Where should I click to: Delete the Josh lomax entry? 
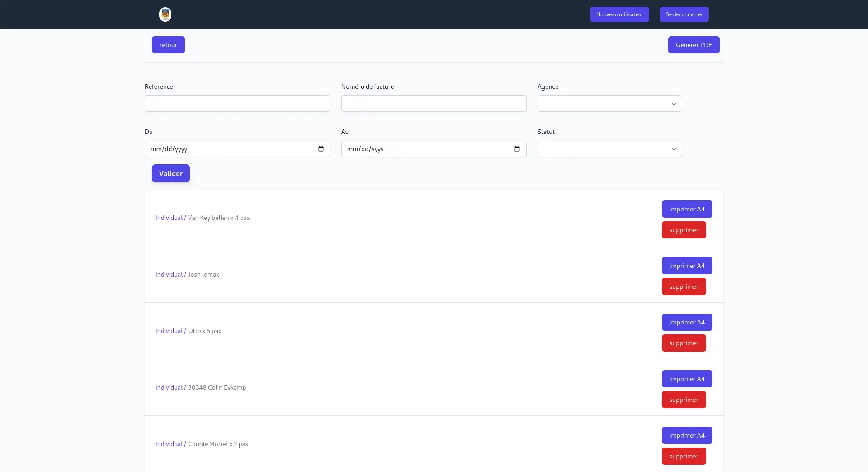point(684,286)
